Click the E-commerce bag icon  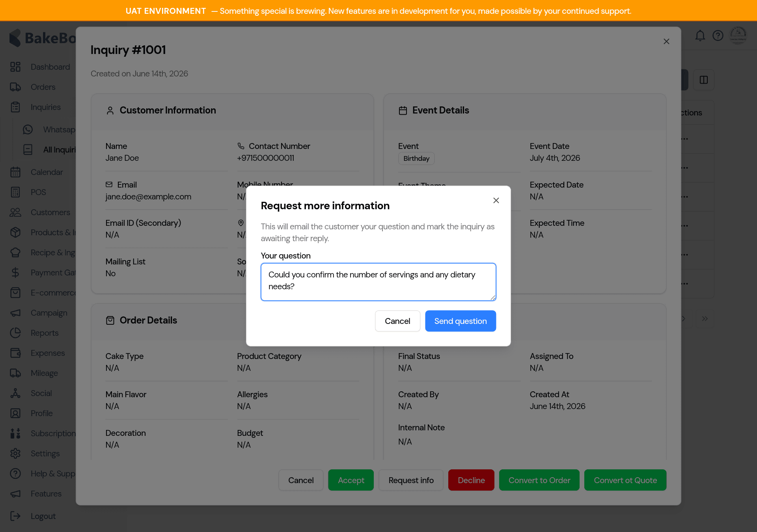(x=15, y=293)
